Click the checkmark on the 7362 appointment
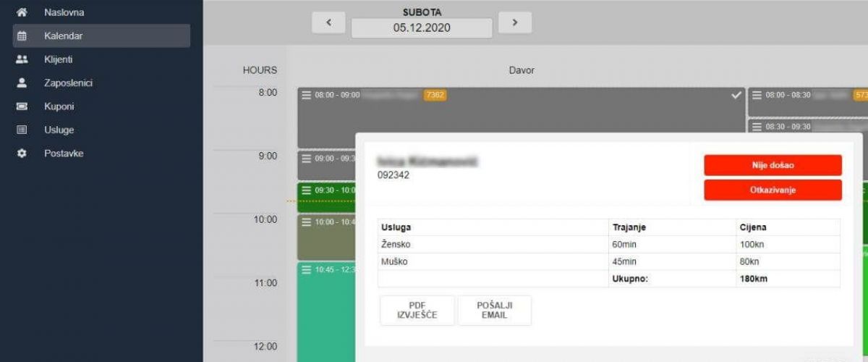This screenshot has width=868, height=362. point(736,95)
